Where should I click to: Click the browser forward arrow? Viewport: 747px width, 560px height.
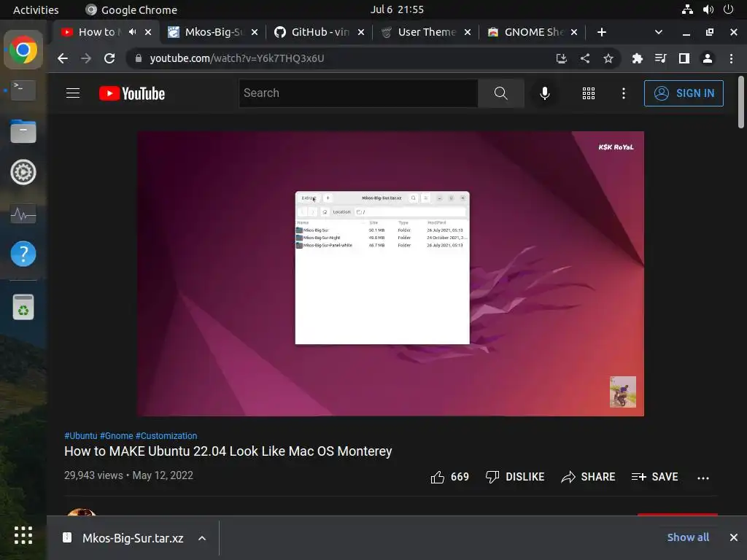click(86, 58)
